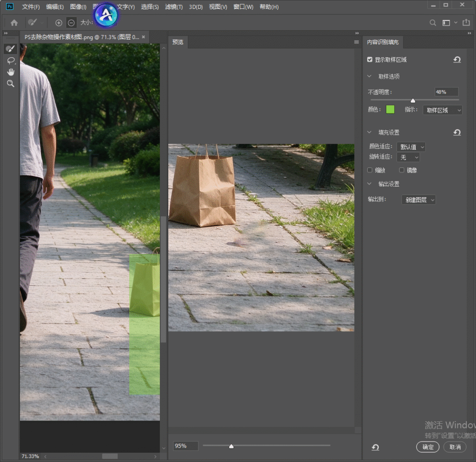Click the search magnifier icon top right

(433, 22)
